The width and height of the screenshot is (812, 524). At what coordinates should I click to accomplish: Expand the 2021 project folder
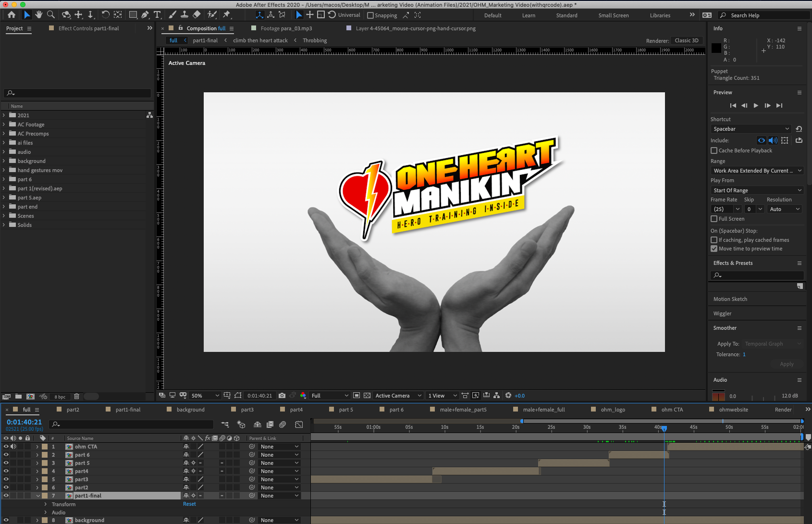(x=4, y=115)
